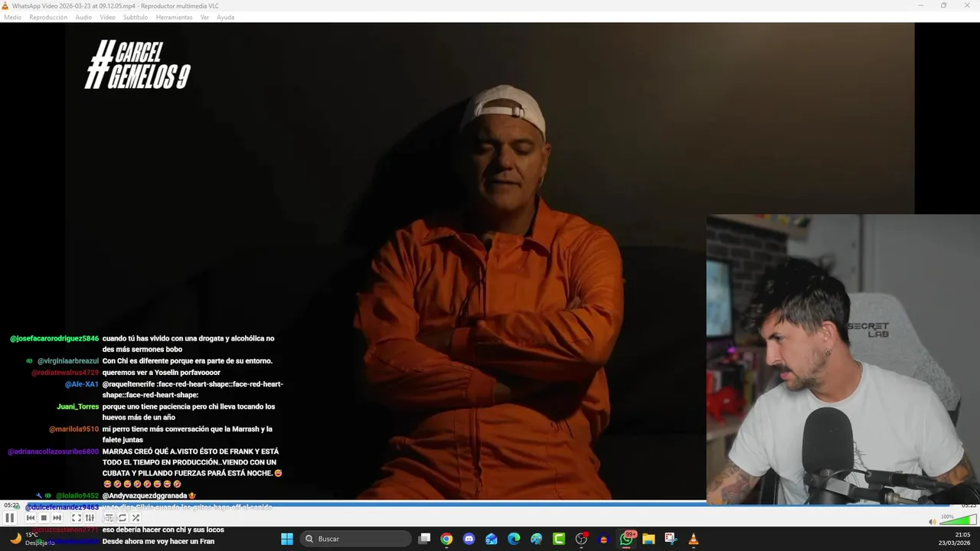Open extended settings (effects) panel
Image resolution: width=980 pixels, height=551 pixels.
coord(90,518)
